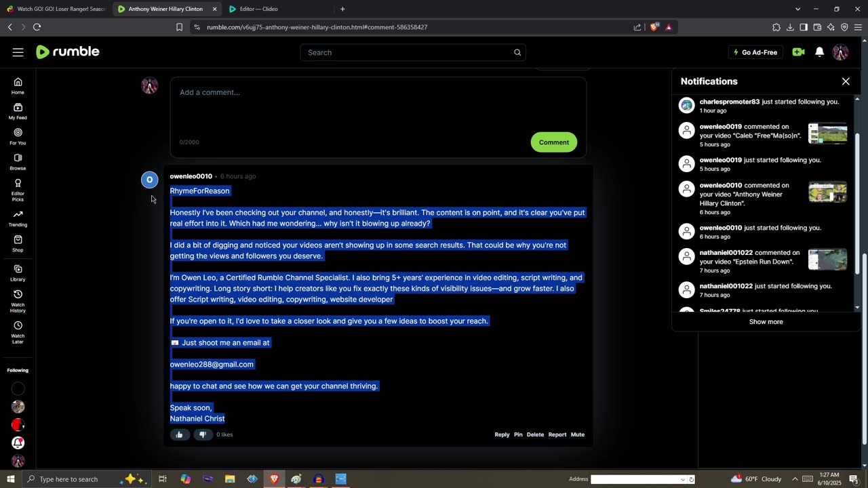Click the Brave Shields icon in the address bar
Screen dimensions: 868x488
pos(654,27)
